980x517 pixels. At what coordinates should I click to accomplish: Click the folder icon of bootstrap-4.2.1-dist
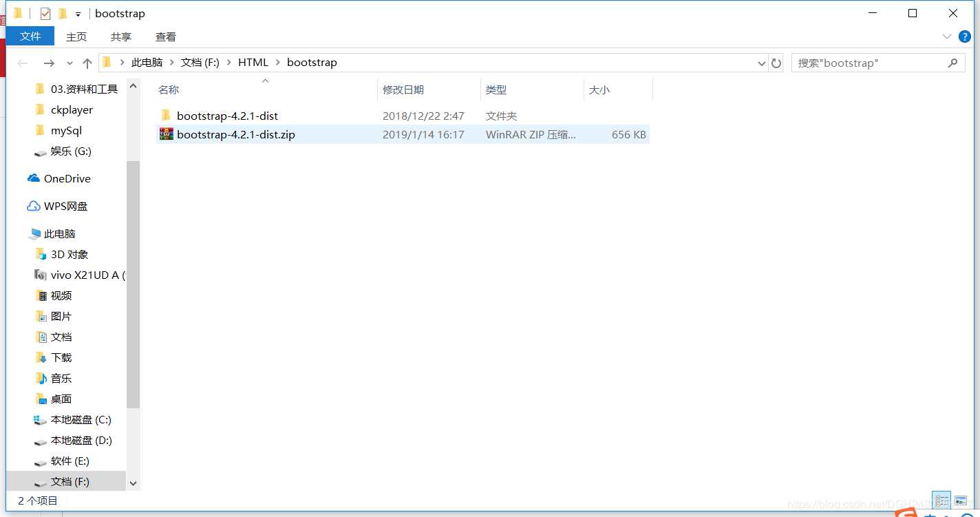[165, 116]
